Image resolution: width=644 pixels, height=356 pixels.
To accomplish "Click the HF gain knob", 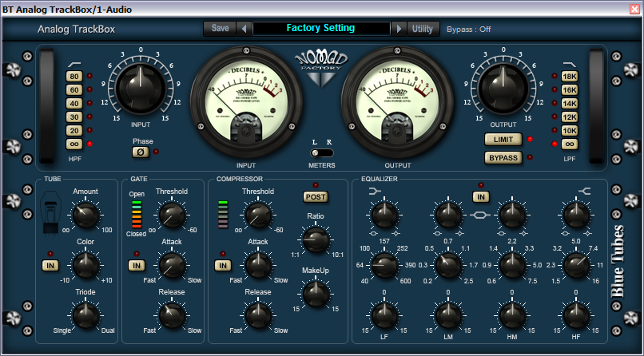I will tap(576, 315).
